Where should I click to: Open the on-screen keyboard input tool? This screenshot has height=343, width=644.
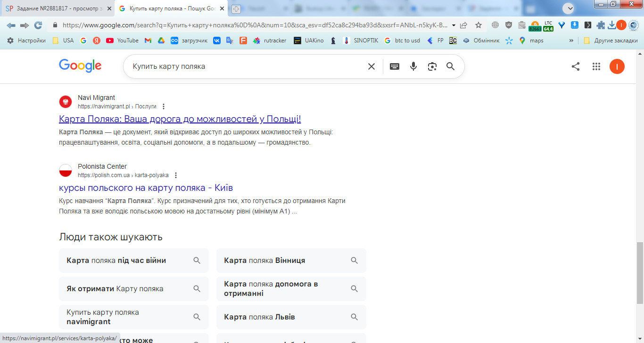point(395,66)
